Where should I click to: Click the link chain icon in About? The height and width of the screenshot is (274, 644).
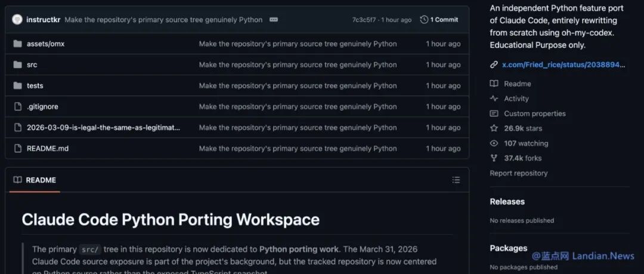tap(494, 64)
